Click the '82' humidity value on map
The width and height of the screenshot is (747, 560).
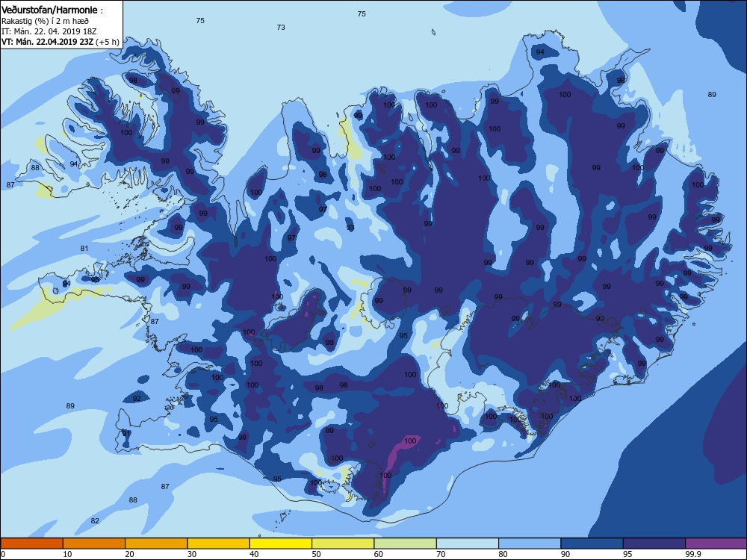tap(95, 521)
